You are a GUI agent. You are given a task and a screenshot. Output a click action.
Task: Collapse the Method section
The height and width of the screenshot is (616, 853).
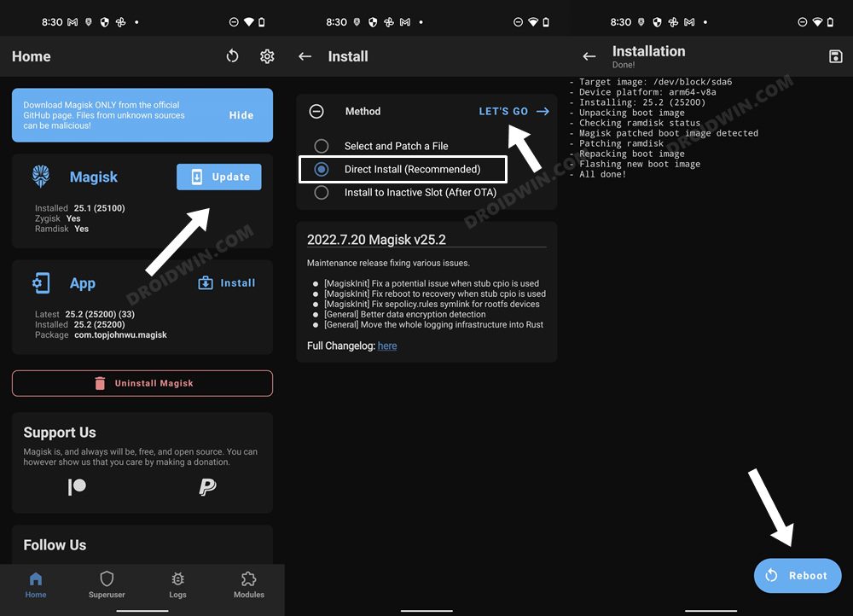point(316,111)
